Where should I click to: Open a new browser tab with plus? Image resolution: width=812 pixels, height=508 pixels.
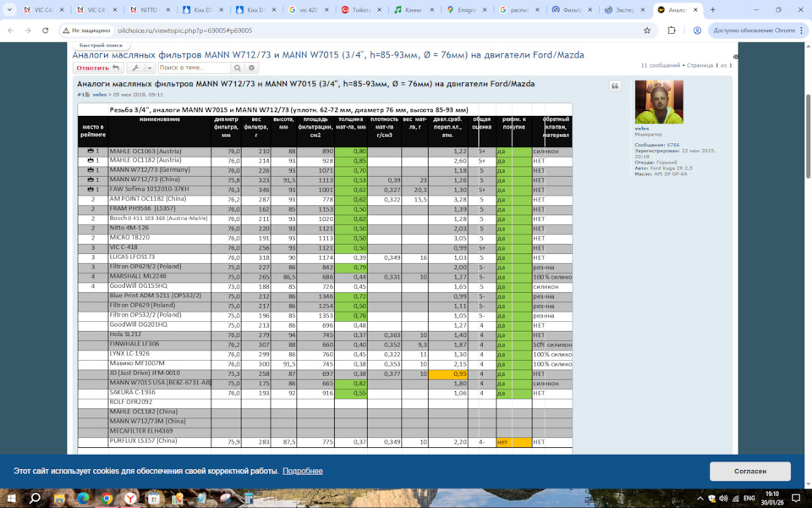click(x=712, y=10)
